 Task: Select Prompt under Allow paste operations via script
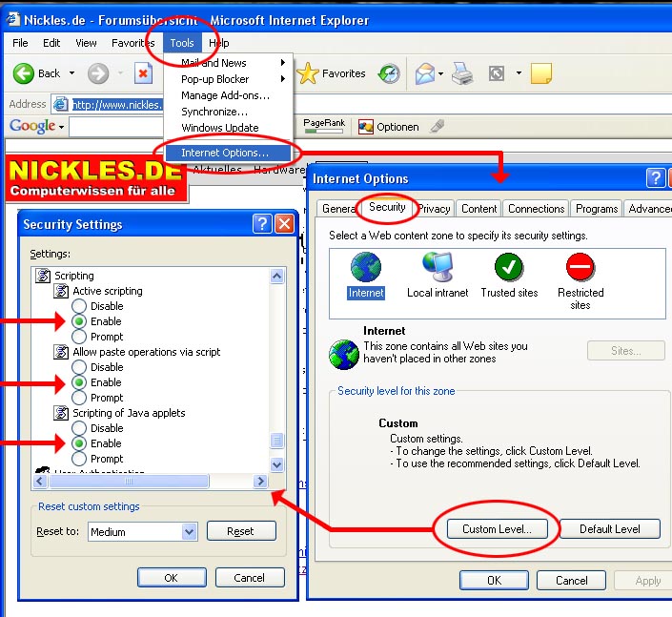79,398
